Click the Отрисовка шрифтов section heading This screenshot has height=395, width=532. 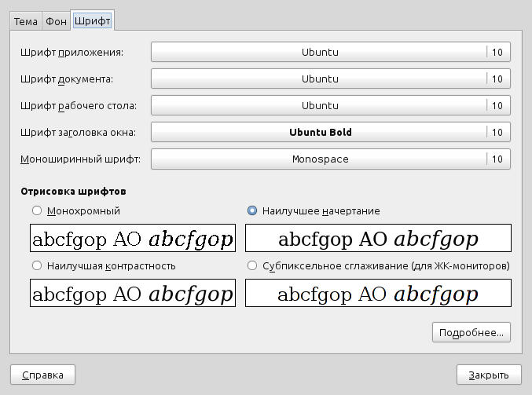pyautogui.click(x=74, y=191)
